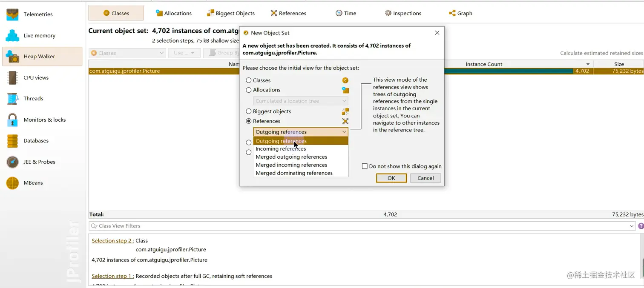Choose Incoming references from the list
The height and width of the screenshot is (288, 644).
(x=301, y=149)
